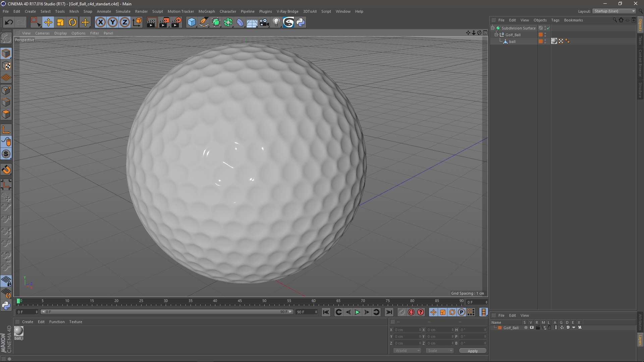The image size is (644, 362).
Task: Toggle coordinate system world/object
Action: (137, 22)
